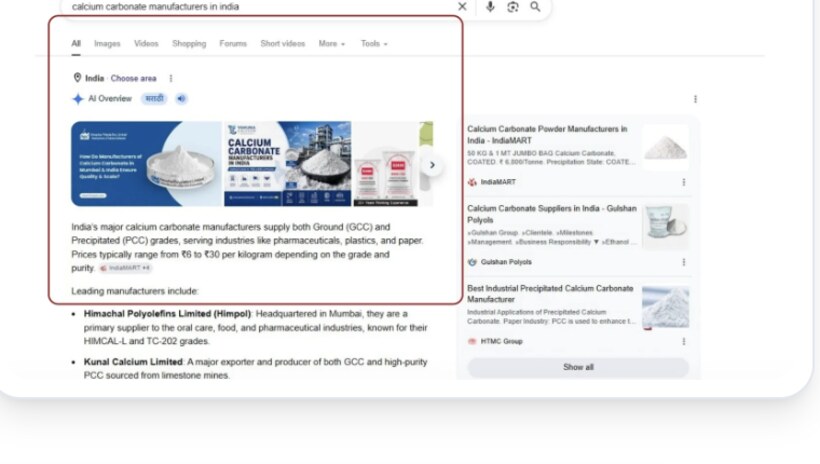The height and width of the screenshot is (464, 820).
Task: Open HTMC Group result powder thumbnail
Action: click(x=665, y=307)
